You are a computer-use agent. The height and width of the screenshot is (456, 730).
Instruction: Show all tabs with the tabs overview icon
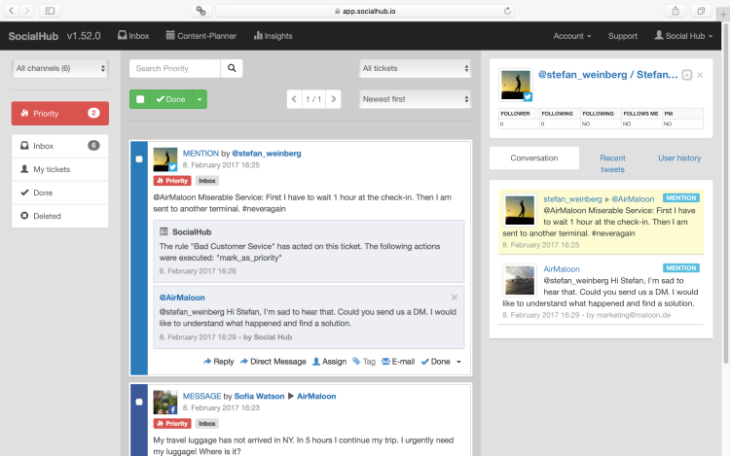(701, 11)
